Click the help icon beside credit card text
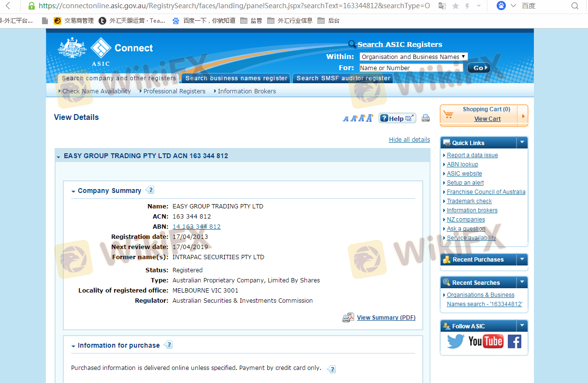Viewport: 588px width, 383px height. click(331, 369)
